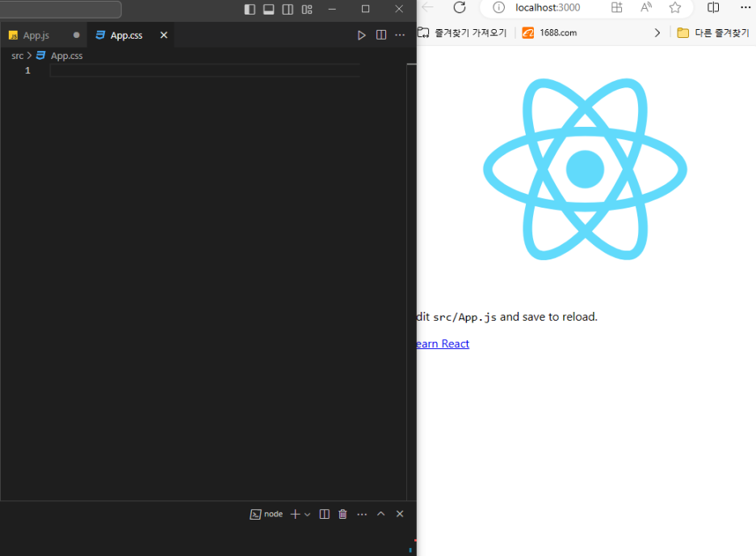Expand bookmarks bar overflow chevron
The width and height of the screenshot is (756, 556).
tap(657, 33)
